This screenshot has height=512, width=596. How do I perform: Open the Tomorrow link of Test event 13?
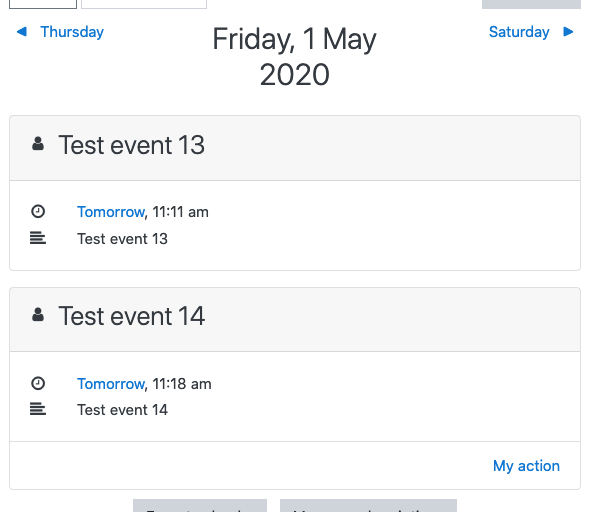click(x=111, y=212)
